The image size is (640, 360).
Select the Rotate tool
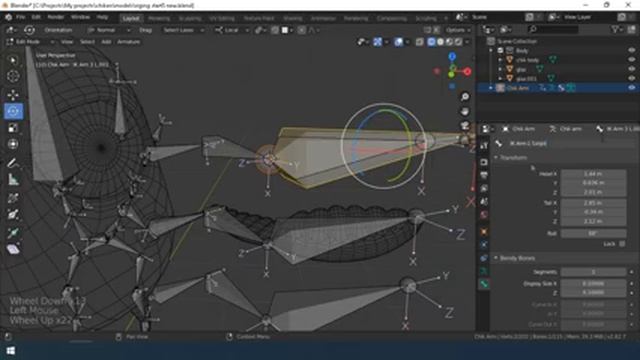coord(13,111)
